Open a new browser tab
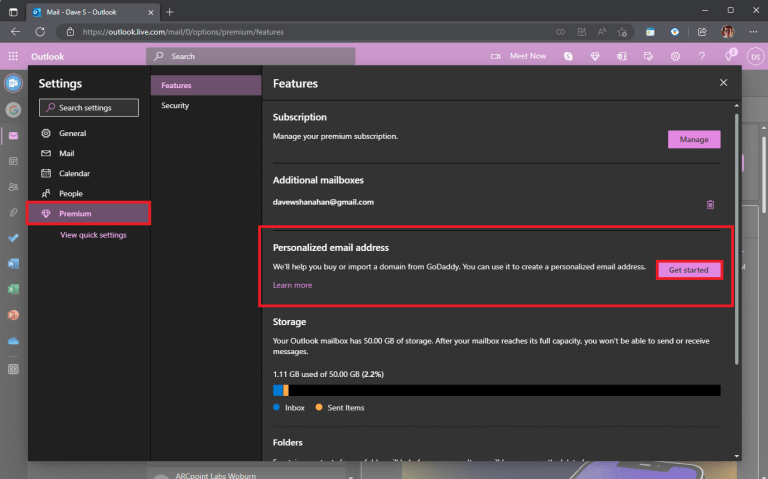This screenshot has height=479, width=768. click(x=169, y=12)
